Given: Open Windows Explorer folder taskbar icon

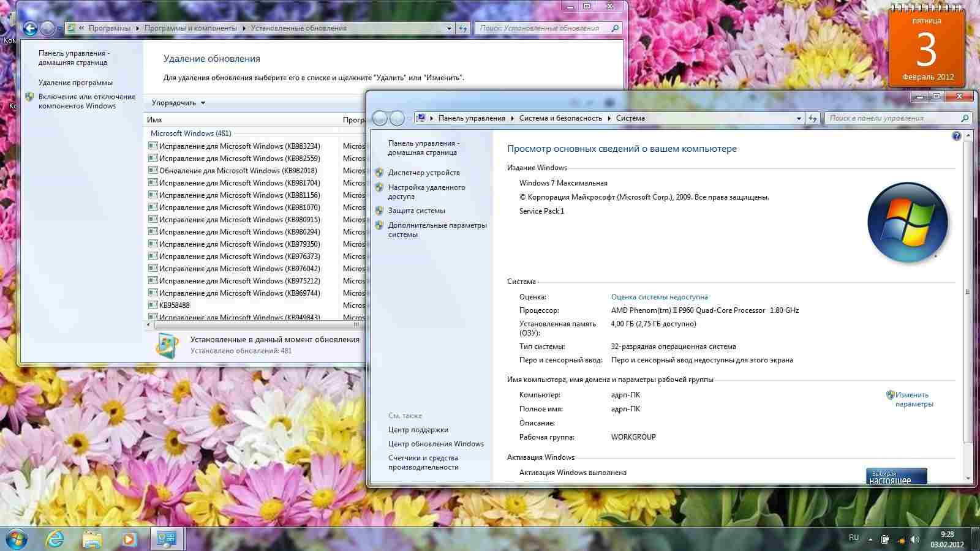Looking at the screenshot, I should 92,539.
